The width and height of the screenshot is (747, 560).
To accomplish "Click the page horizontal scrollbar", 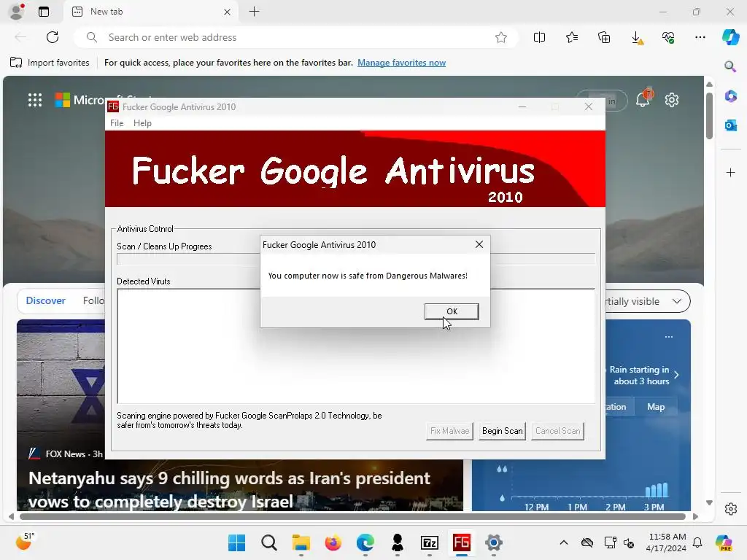I will tap(352, 516).
